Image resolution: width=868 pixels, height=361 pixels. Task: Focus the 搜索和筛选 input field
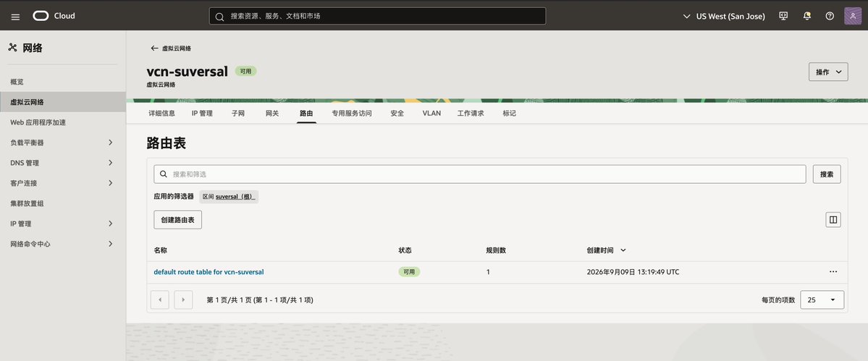(479, 174)
